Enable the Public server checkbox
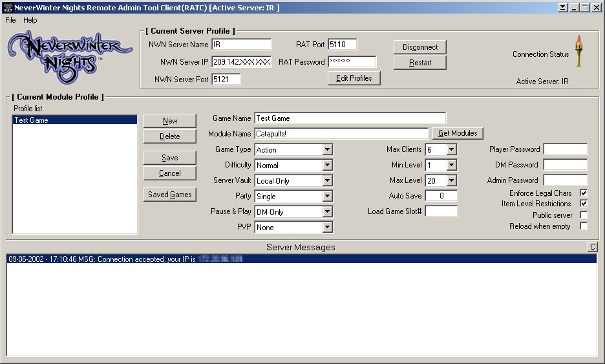The height and width of the screenshot is (364, 605). pyautogui.click(x=584, y=215)
